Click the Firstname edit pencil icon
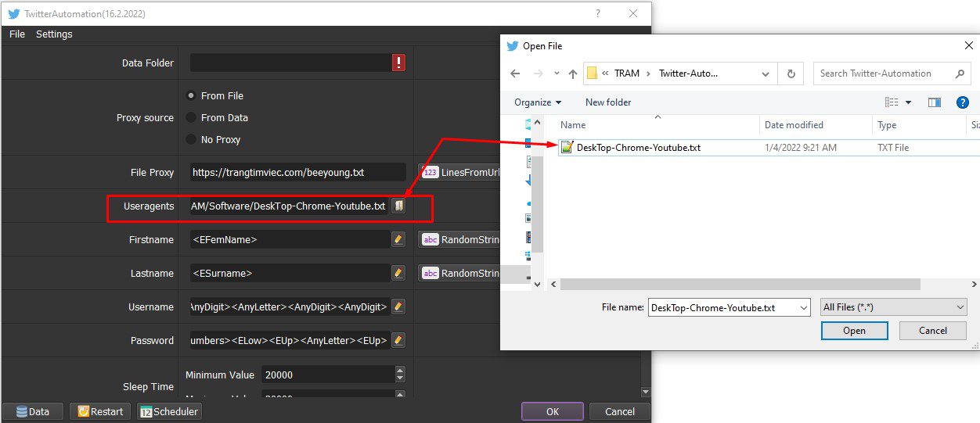 [x=398, y=239]
